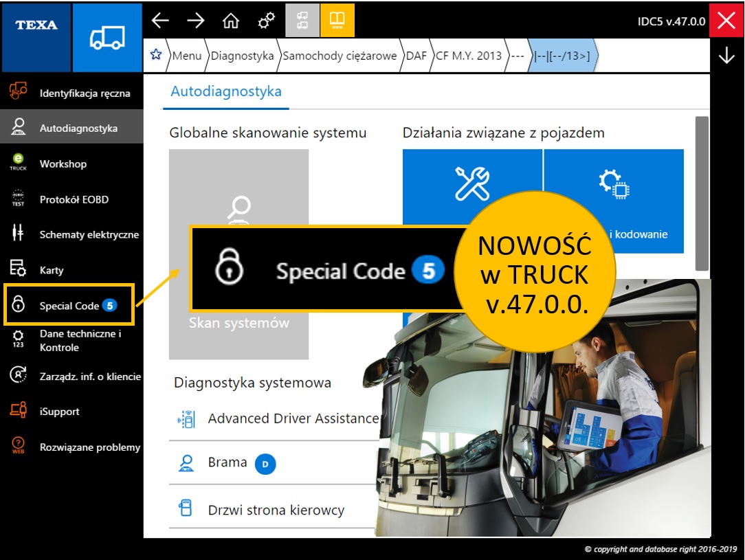Click the Special Code padlock sidebar icon

[18, 304]
